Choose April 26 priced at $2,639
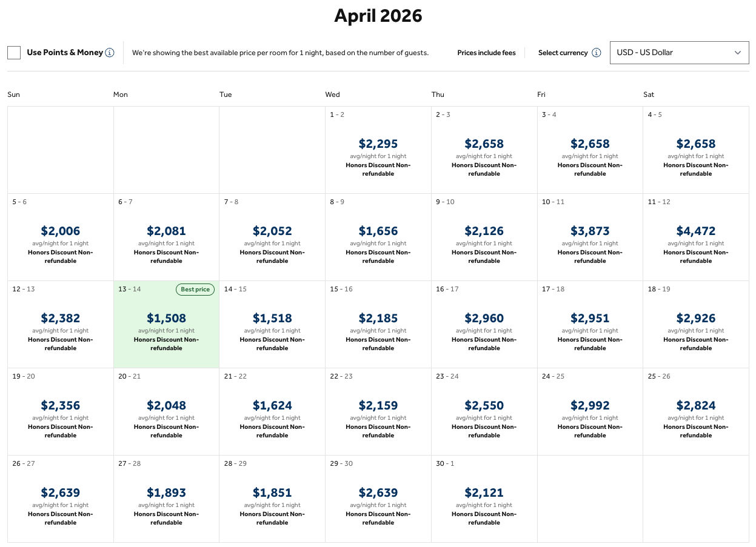 (x=60, y=498)
